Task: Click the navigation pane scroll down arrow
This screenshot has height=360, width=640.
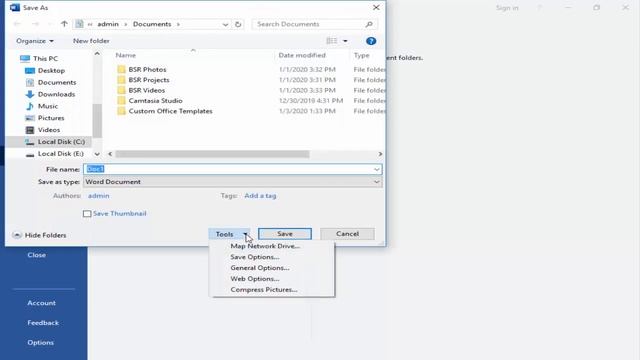Action: click(97, 154)
